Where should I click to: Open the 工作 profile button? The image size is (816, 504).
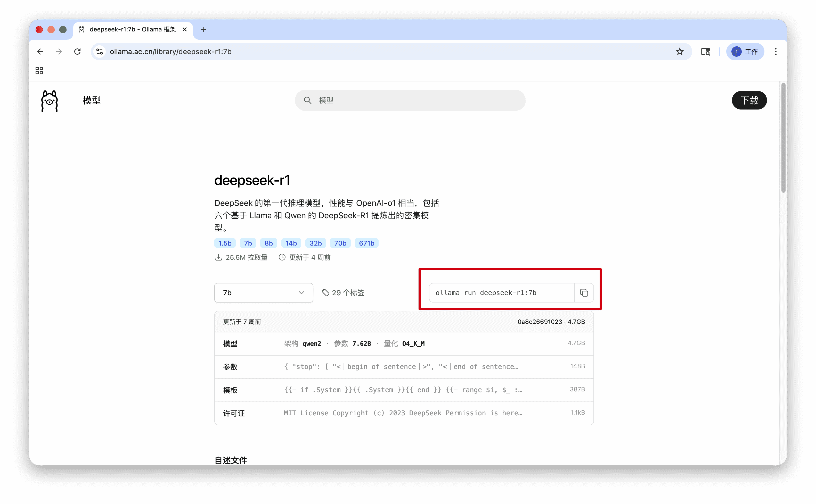pyautogui.click(x=745, y=52)
